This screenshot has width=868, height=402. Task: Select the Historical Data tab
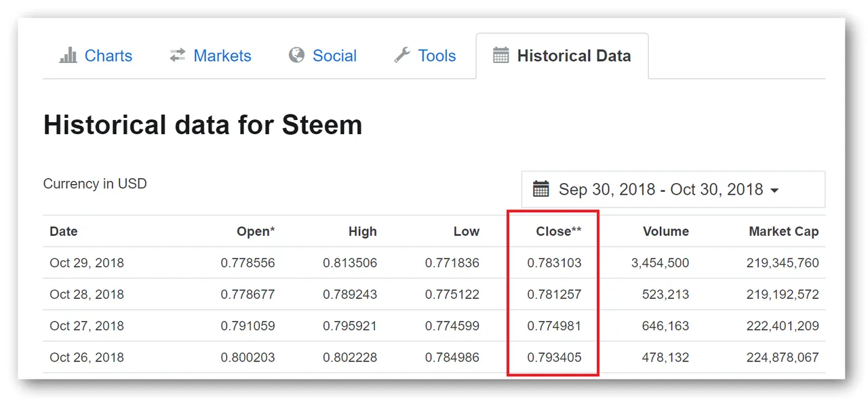coord(562,56)
